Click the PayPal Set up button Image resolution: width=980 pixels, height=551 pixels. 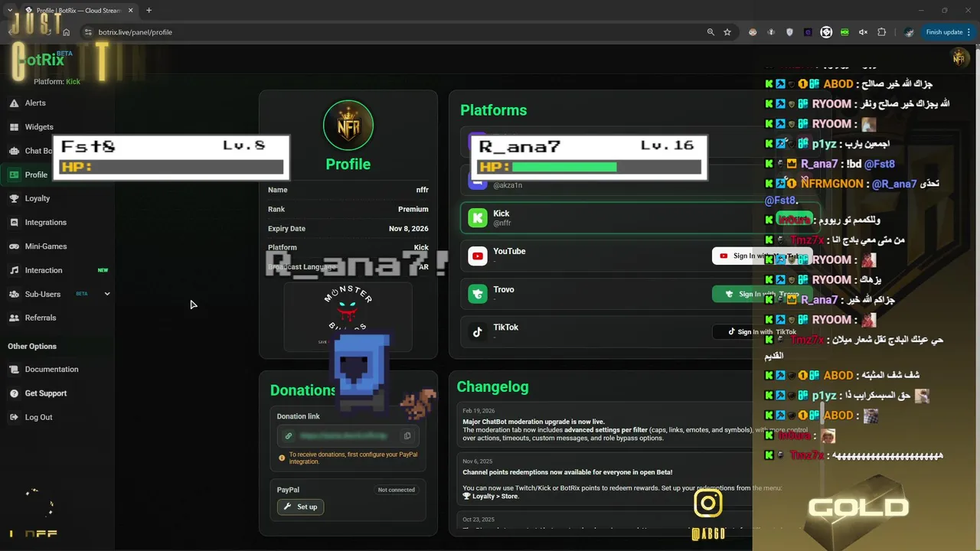pyautogui.click(x=300, y=507)
